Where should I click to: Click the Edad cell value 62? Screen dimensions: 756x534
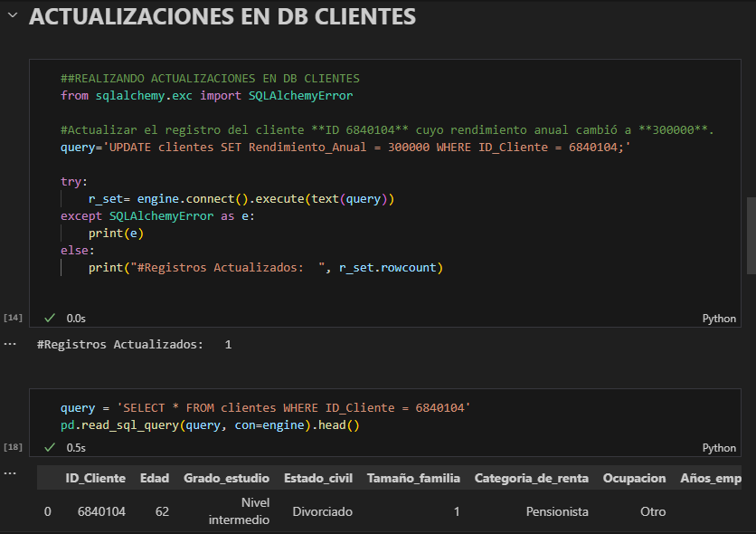pyautogui.click(x=162, y=511)
